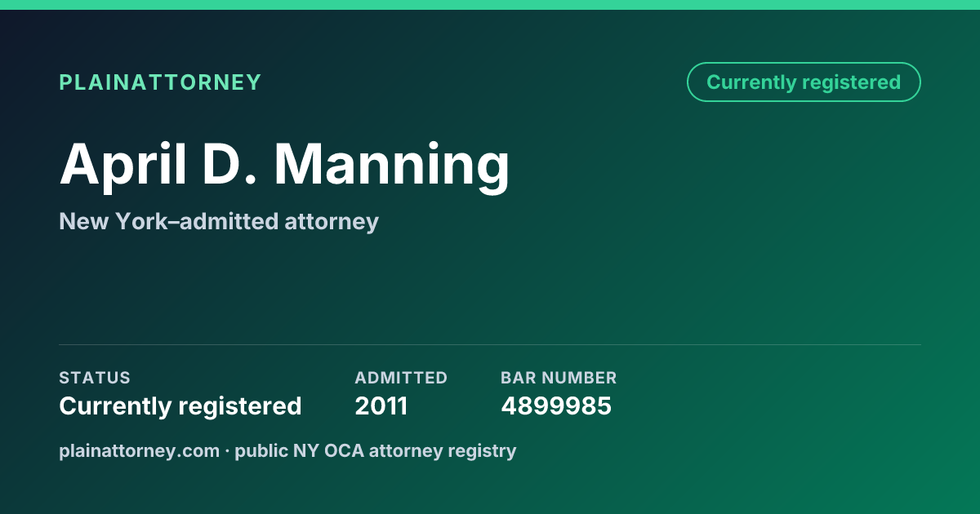Click the public NY OCA attorney registry text
980x514 pixels.
[x=376, y=451]
